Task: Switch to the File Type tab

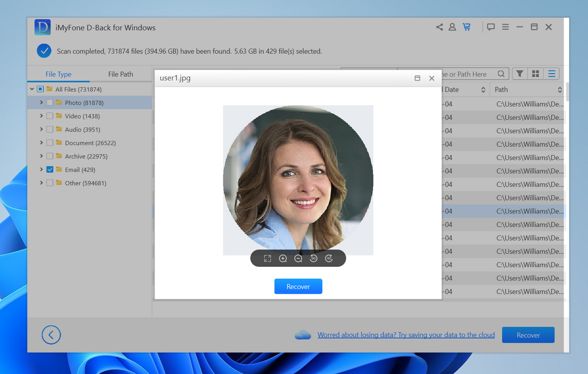Action: [58, 74]
